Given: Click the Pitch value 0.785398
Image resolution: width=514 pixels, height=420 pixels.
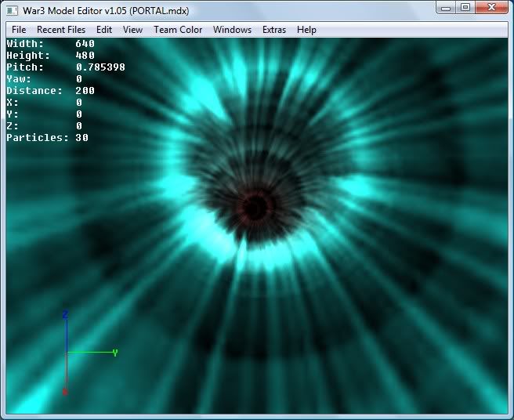Looking at the screenshot, I should click(100, 67).
